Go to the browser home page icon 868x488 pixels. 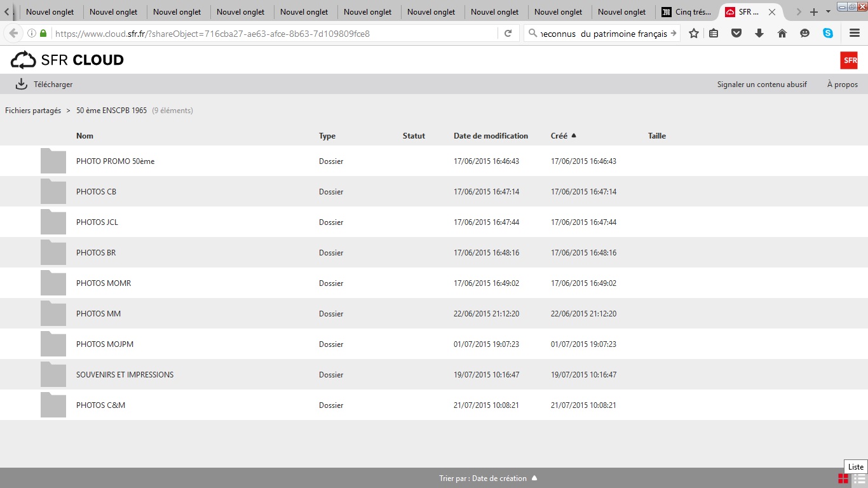[782, 34]
